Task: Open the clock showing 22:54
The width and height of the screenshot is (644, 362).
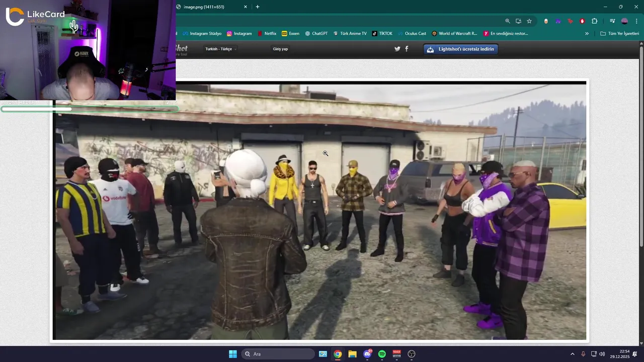Action: (620, 354)
